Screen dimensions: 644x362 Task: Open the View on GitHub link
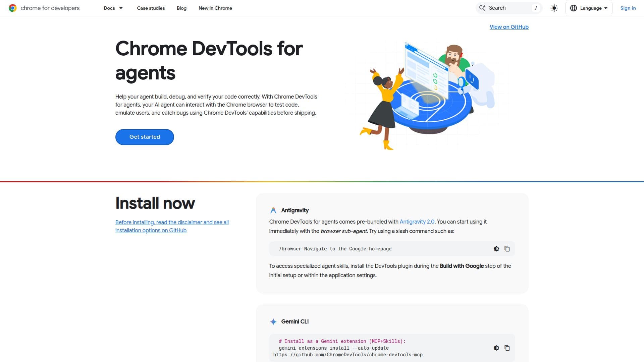tap(509, 27)
